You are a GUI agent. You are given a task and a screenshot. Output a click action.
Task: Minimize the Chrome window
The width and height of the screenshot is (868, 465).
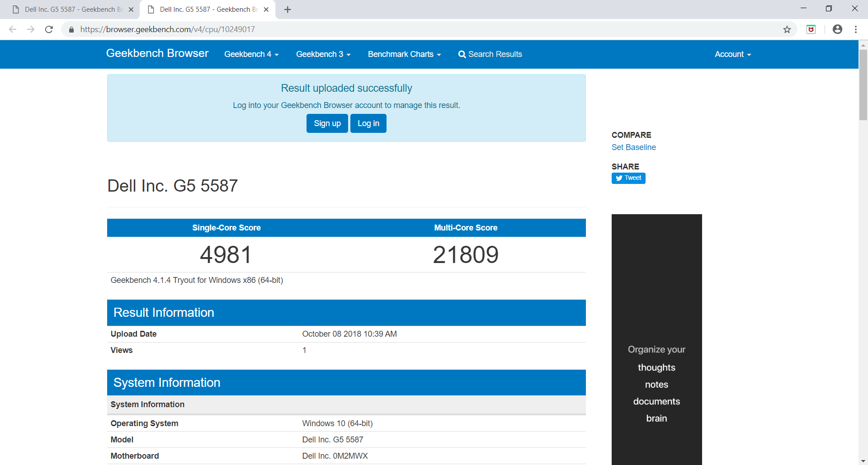click(803, 9)
